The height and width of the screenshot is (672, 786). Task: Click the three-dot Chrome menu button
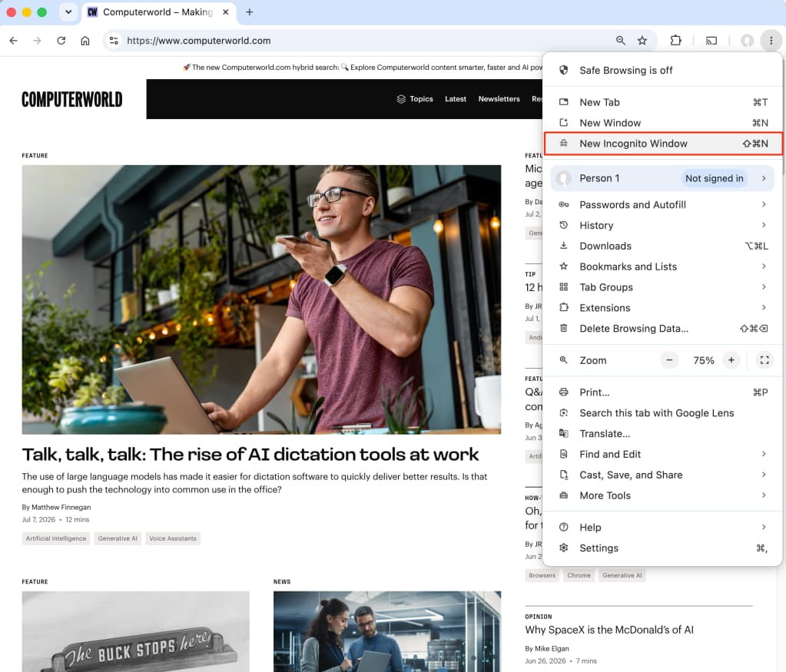tap(771, 41)
